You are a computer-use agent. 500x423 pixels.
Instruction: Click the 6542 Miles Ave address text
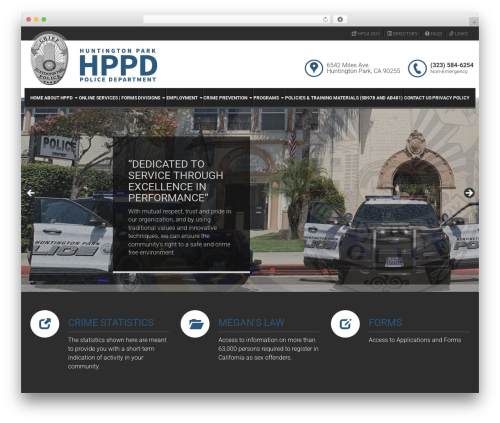[363, 68]
